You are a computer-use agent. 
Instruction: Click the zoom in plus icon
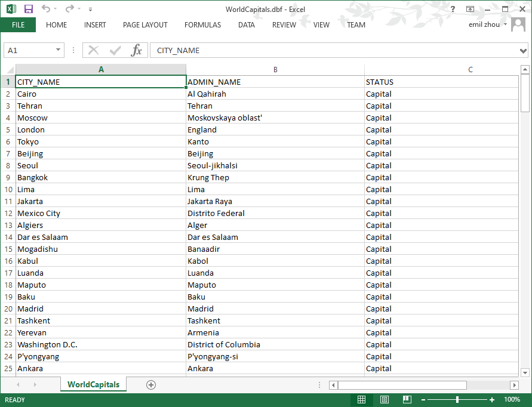pos(492,400)
